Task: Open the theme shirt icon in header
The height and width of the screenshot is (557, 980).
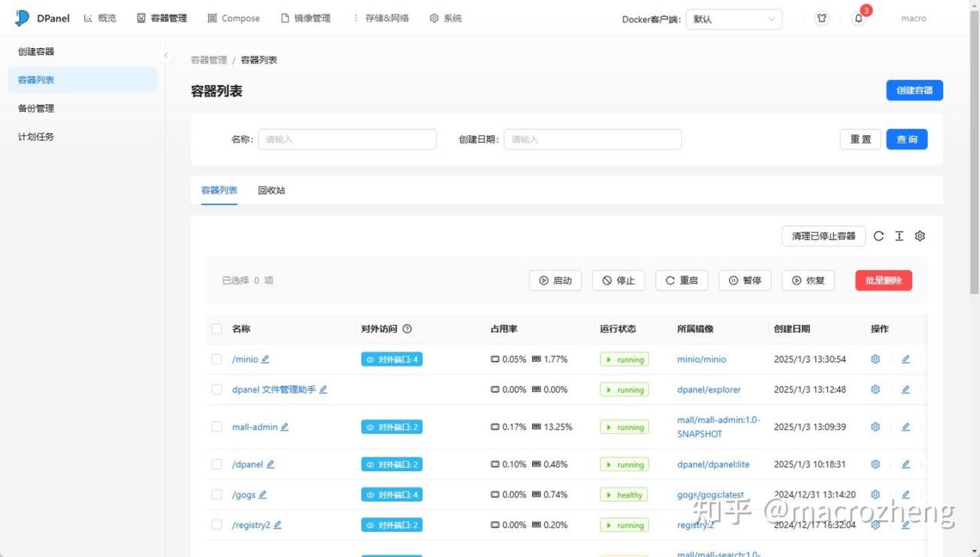Action: 822,18
